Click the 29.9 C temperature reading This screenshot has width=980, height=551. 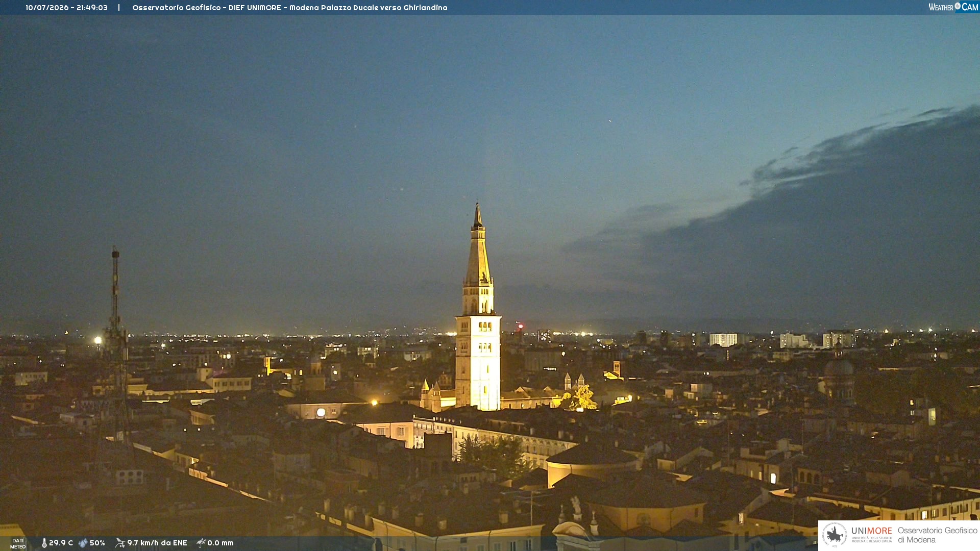[x=61, y=543]
